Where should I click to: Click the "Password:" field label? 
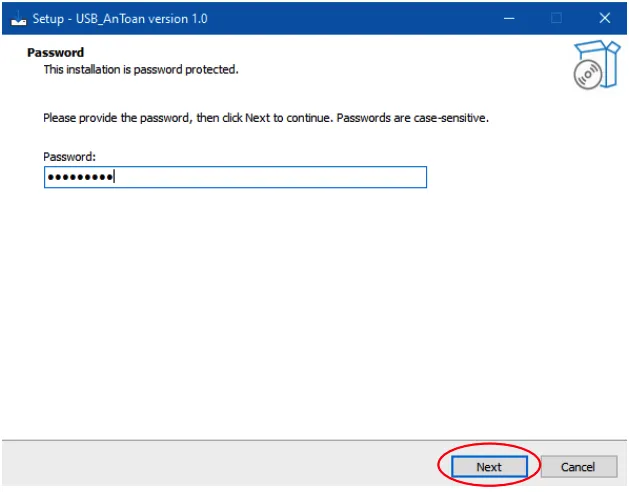pos(69,157)
